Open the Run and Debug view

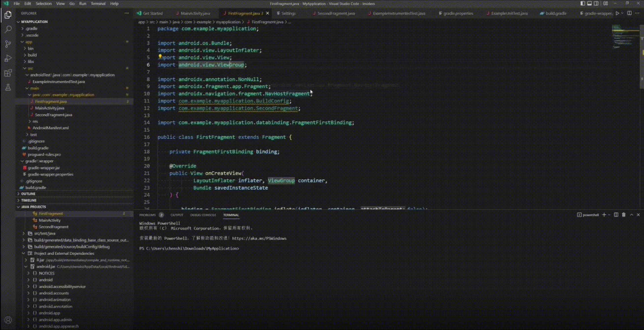pyautogui.click(x=8, y=58)
